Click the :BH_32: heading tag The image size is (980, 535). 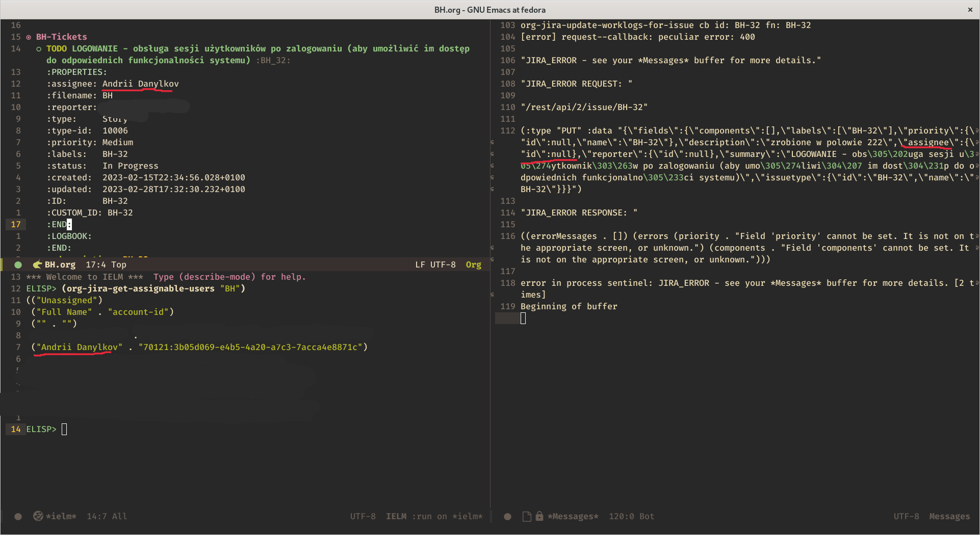[x=273, y=60]
